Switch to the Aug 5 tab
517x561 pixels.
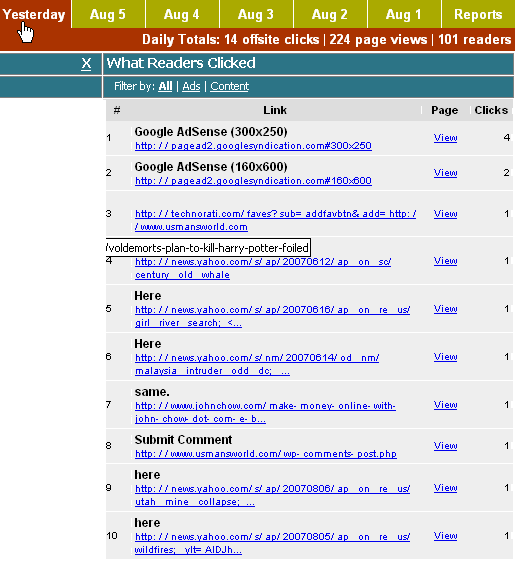108,14
